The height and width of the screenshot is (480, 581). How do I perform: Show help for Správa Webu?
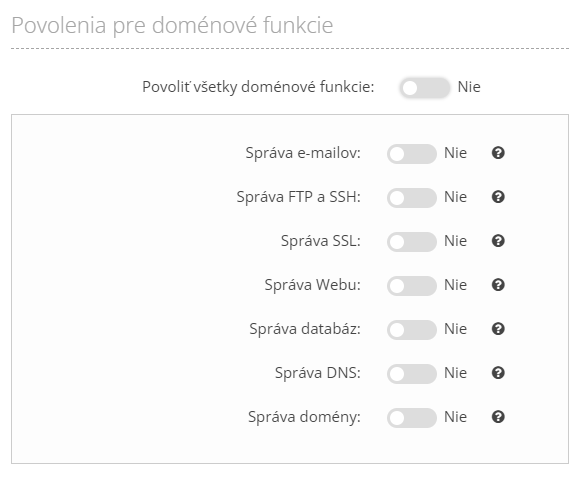coord(498,285)
